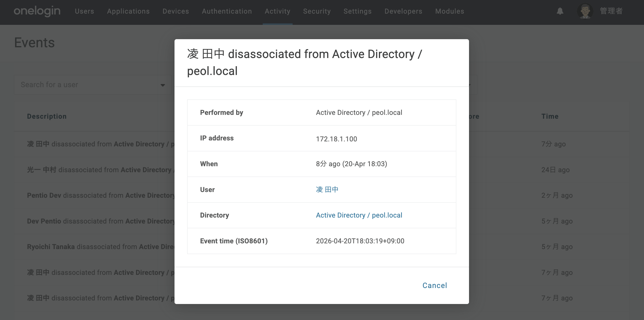Click the Description column header
The image size is (644, 320).
point(47,116)
